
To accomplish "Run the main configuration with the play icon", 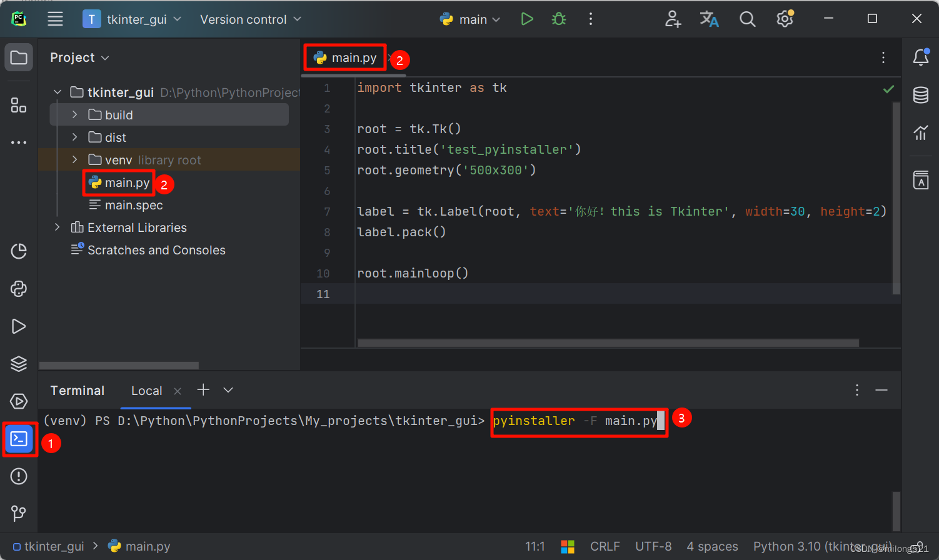I will 527,19.
